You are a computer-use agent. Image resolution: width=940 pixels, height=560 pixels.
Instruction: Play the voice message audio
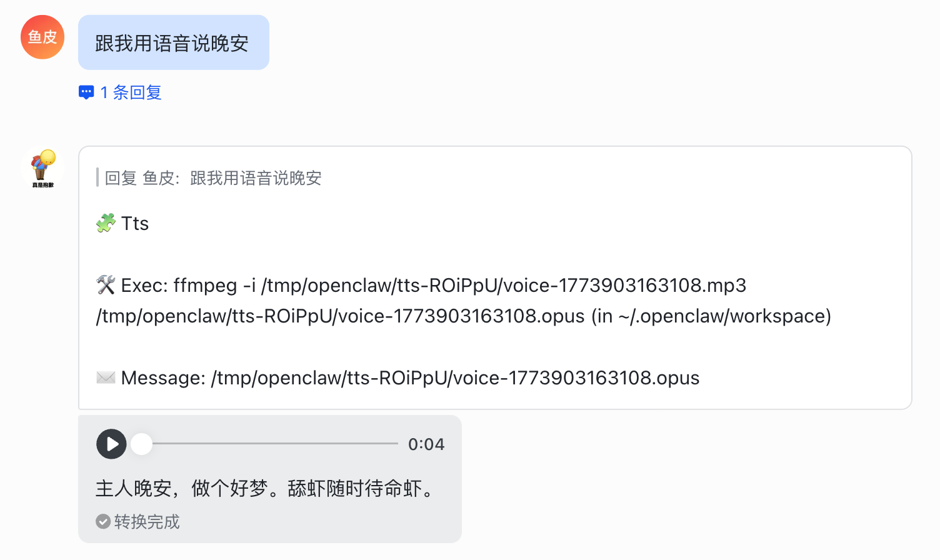[x=112, y=444]
